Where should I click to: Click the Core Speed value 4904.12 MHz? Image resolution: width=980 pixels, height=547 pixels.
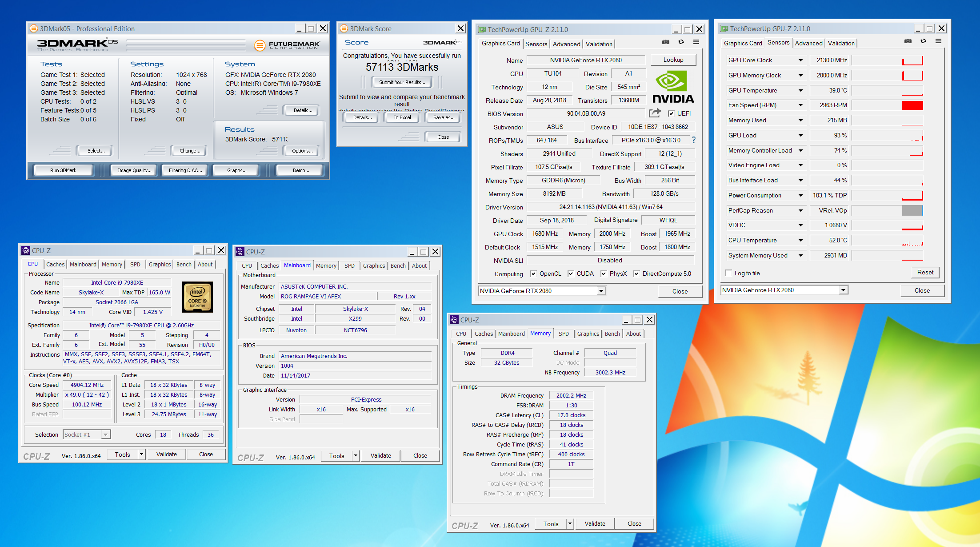click(x=87, y=385)
